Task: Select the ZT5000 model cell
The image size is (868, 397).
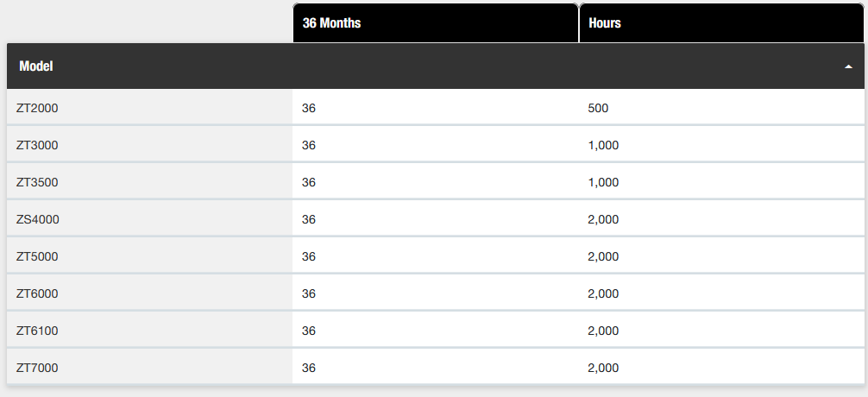Action: point(149,256)
